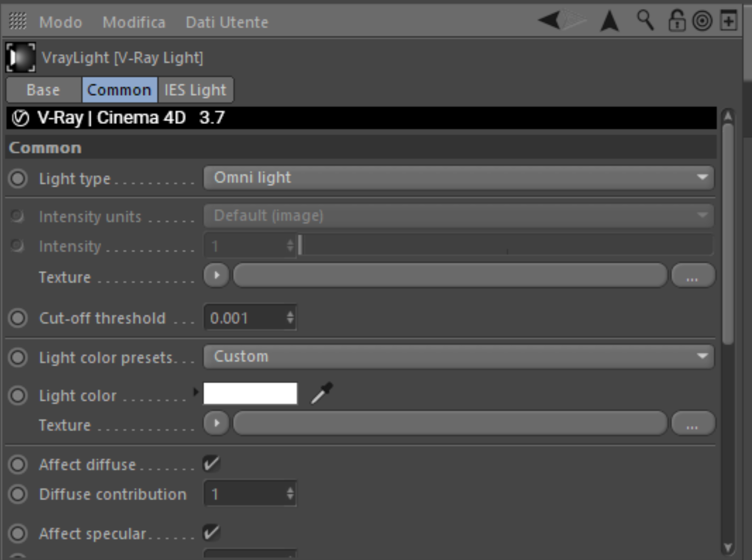Expand the Light color disclosure triangle

(x=196, y=391)
